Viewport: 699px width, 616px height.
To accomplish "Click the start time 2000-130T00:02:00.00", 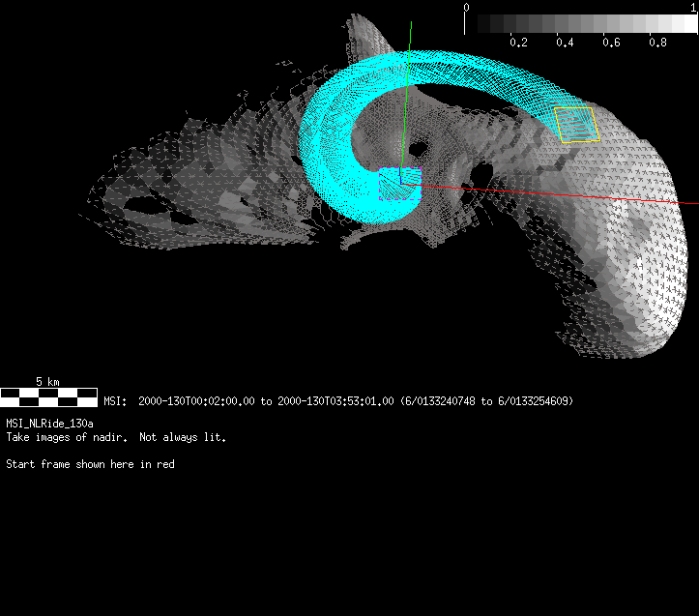I will click(196, 401).
